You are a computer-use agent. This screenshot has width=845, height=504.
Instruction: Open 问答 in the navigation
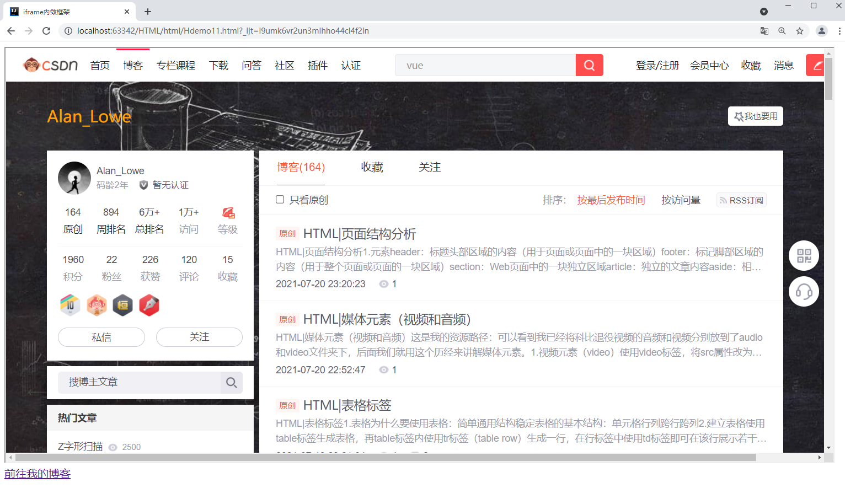[x=252, y=66]
